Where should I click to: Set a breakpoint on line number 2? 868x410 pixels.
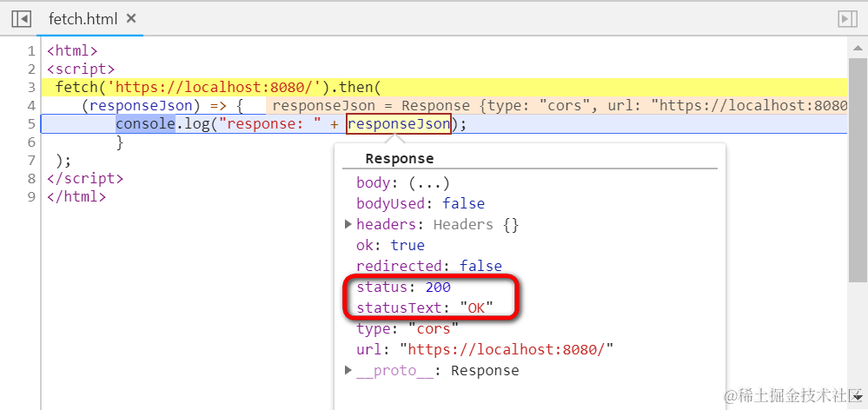31,69
